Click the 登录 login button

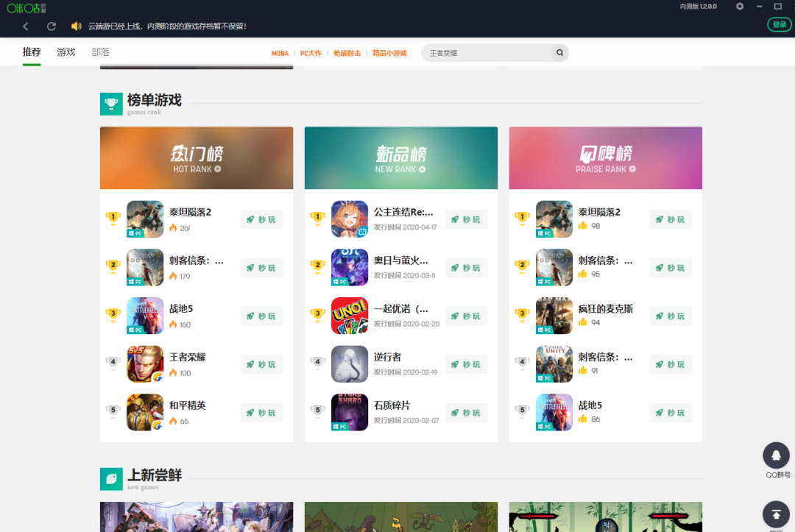(x=780, y=24)
